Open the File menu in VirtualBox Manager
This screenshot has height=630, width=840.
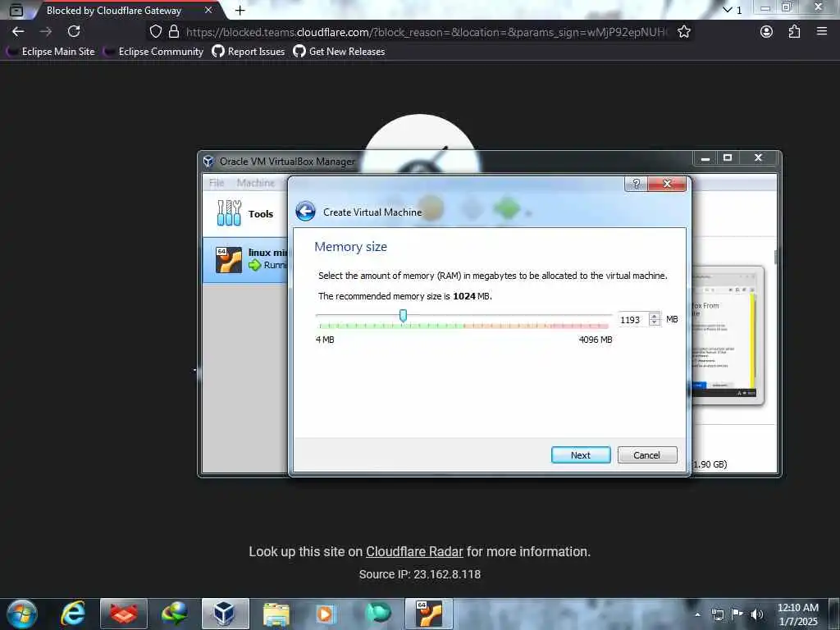click(x=217, y=183)
